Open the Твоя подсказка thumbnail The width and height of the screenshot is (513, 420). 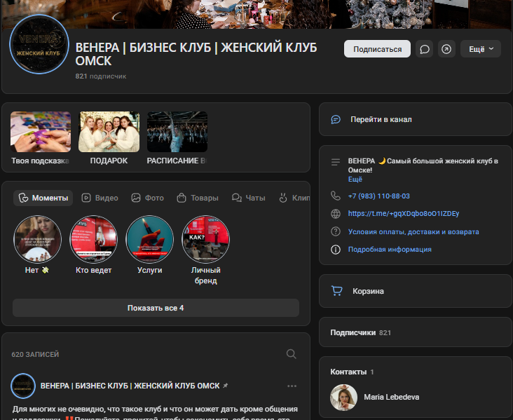point(41,132)
